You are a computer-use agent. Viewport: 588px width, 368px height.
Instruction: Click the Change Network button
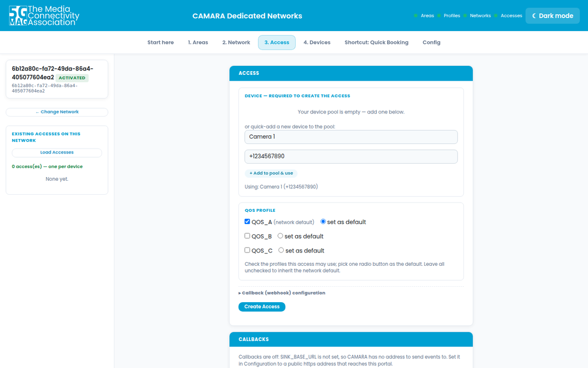pos(57,112)
